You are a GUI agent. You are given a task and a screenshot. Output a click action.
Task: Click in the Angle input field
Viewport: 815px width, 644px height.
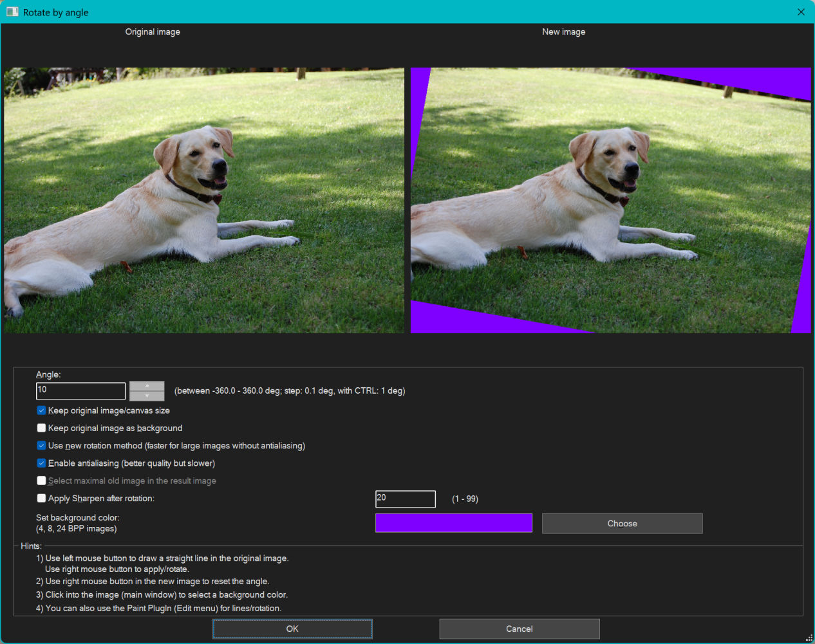coord(80,391)
